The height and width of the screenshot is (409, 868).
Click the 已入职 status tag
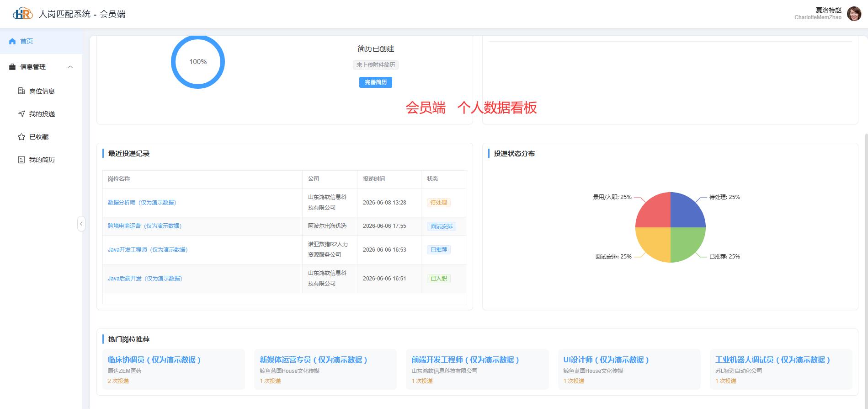tap(439, 279)
